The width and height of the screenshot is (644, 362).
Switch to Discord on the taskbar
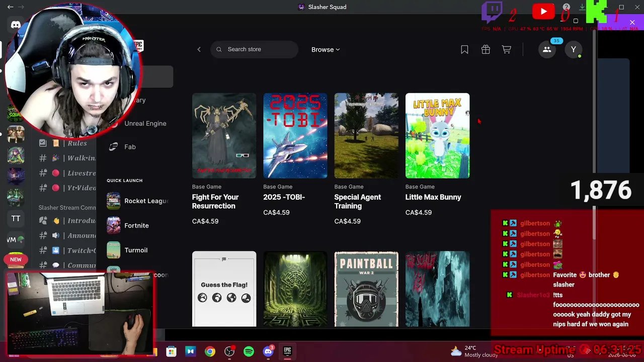pyautogui.click(x=268, y=351)
